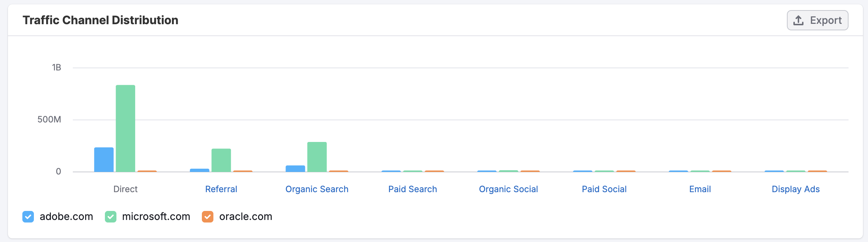This screenshot has width=868, height=242.
Task: Disable the oracle.com legend checkbox
Action: [x=208, y=217]
